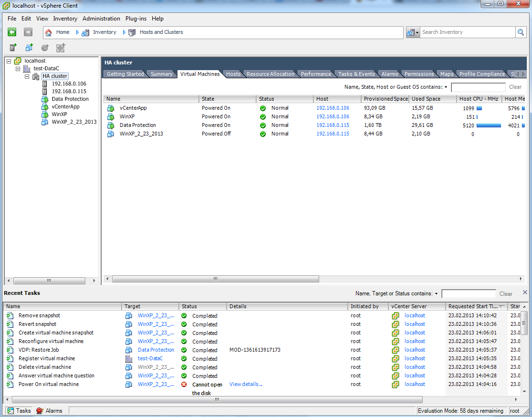Click the Tasks icon in the status bar
The height and width of the screenshot is (417, 532).
pos(10,410)
